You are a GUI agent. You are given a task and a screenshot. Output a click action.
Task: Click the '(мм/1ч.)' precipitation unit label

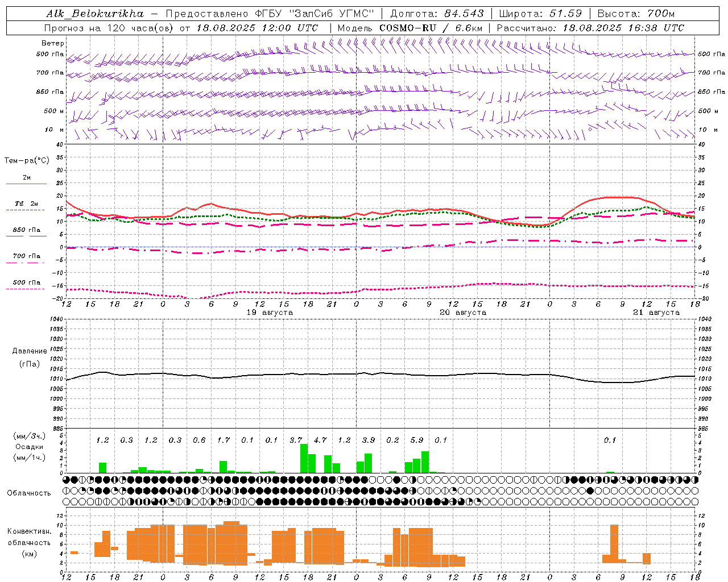click(x=29, y=458)
